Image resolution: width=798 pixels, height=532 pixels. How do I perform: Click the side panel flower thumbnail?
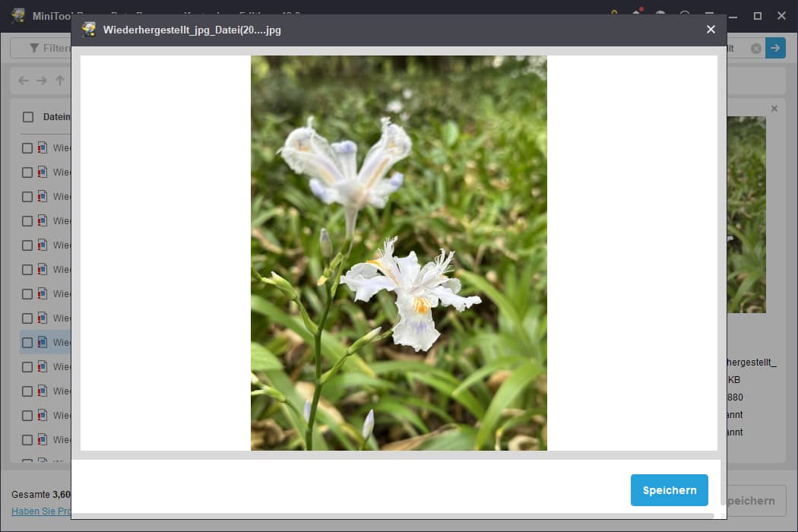[x=746, y=215]
